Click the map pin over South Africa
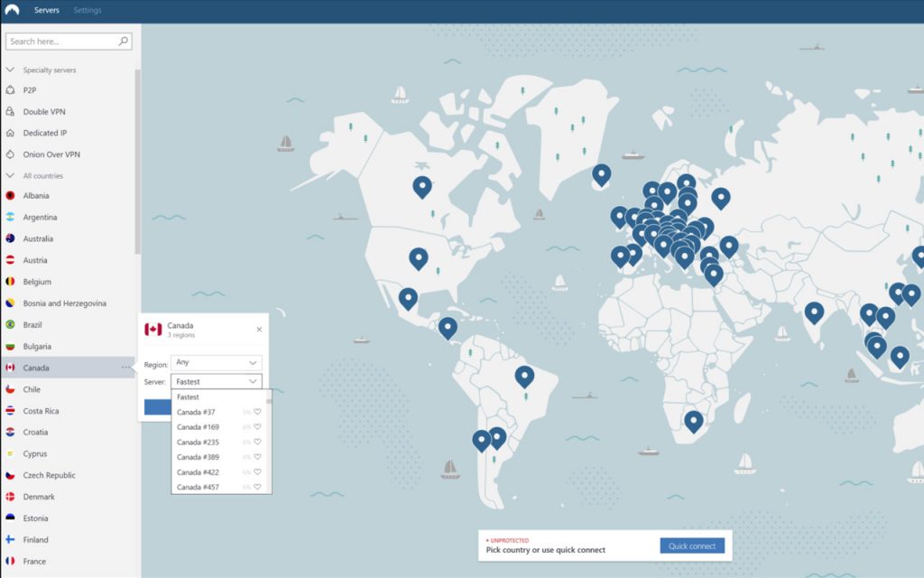 coord(694,421)
